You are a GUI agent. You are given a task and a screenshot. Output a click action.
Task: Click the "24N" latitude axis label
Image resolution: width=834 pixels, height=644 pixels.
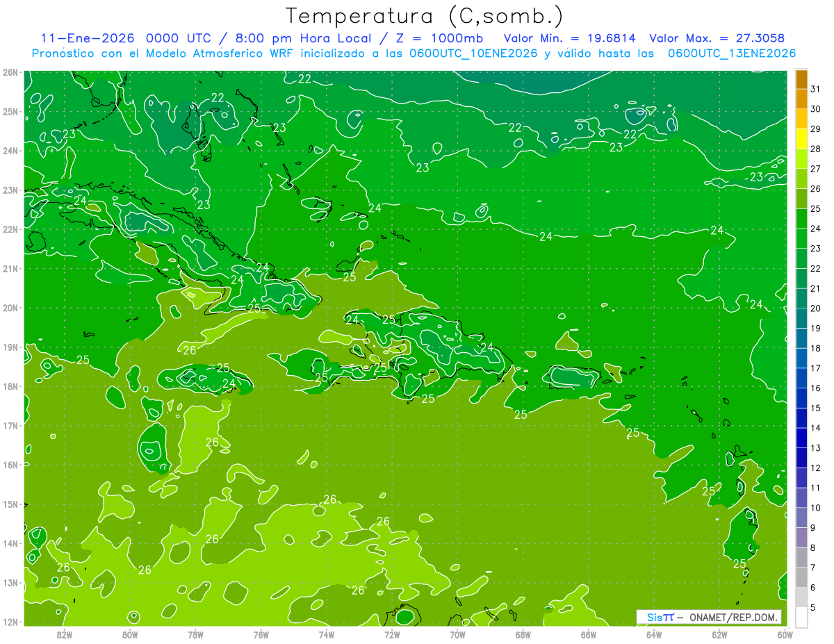[x=10, y=151]
